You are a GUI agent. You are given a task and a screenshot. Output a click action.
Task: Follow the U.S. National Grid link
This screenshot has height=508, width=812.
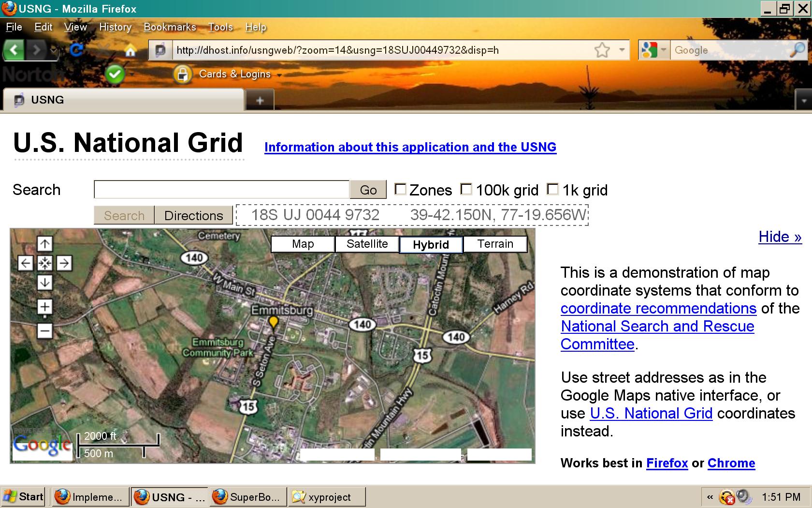click(651, 413)
